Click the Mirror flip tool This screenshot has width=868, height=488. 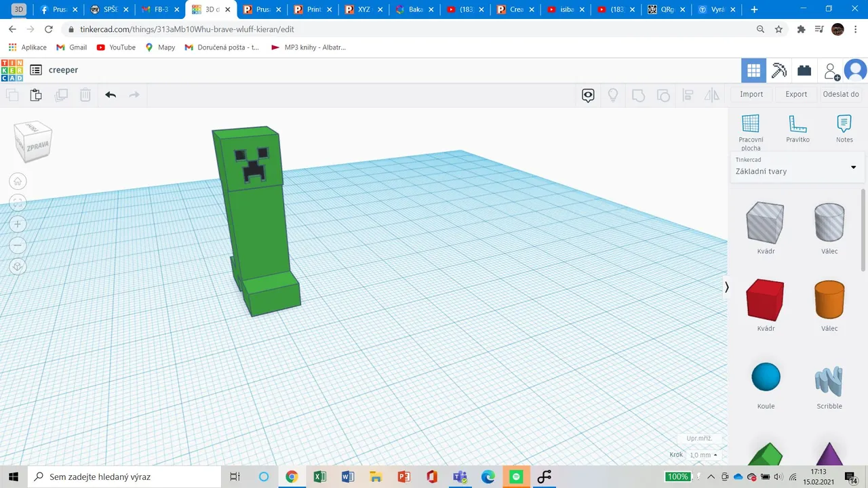pos(711,95)
